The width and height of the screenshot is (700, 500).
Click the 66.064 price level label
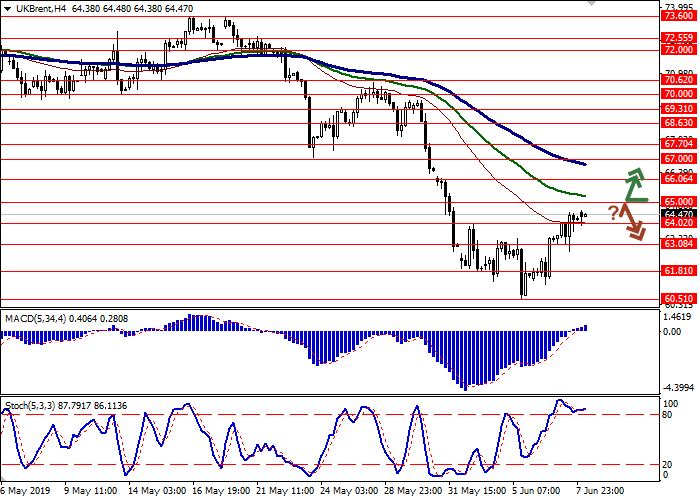point(678,179)
